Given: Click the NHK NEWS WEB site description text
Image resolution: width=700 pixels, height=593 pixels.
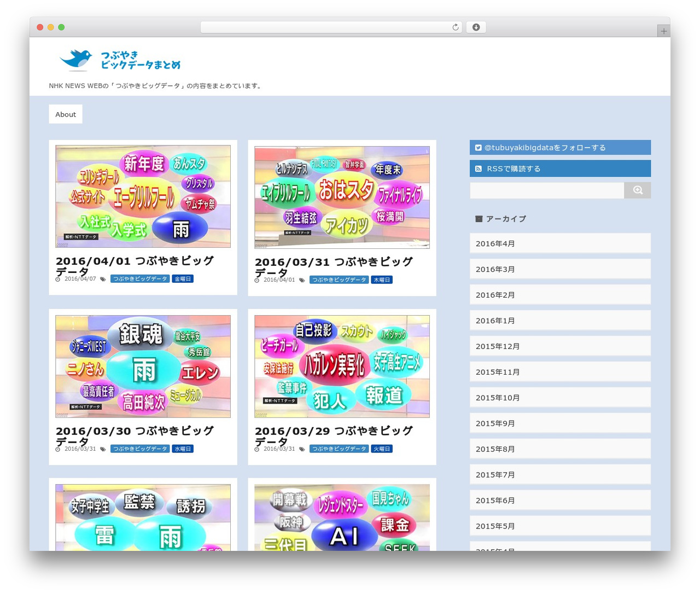Looking at the screenshot, I should pyautogui.click(x=156, y=86).
